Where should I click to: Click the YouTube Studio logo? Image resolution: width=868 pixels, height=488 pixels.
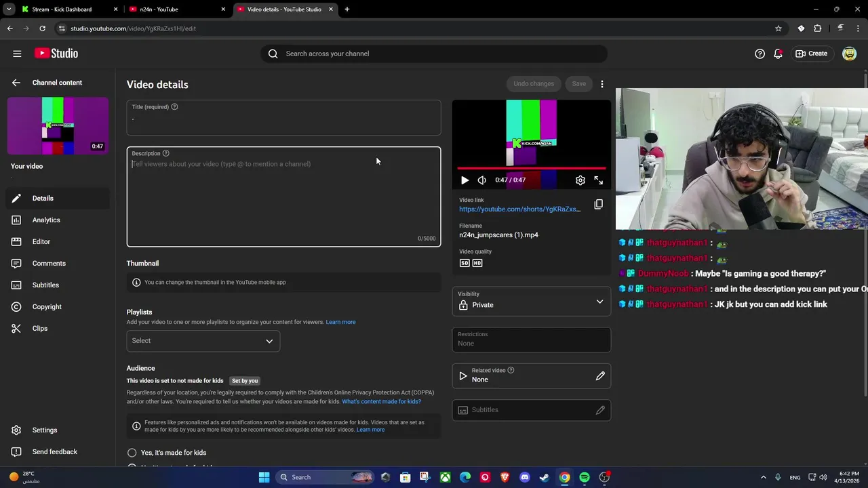56,54
